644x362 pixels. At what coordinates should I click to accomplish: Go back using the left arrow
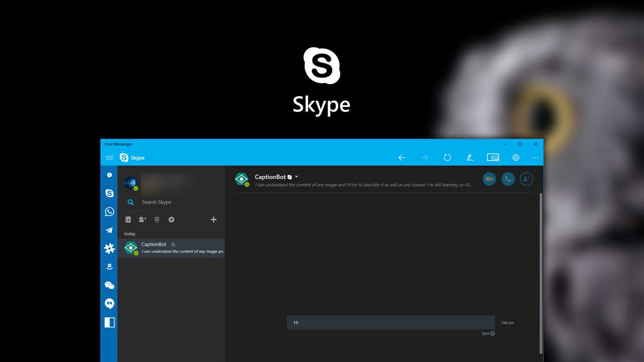[x=402, y=158]
